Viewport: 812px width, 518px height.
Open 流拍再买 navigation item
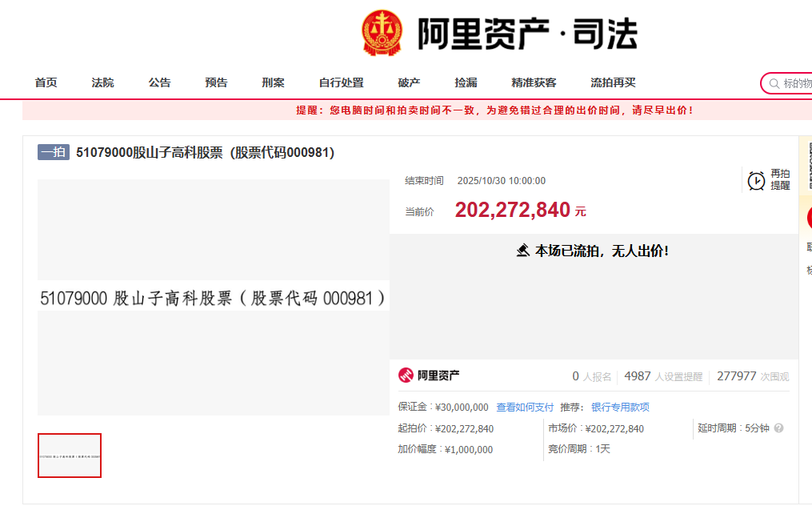613,82
